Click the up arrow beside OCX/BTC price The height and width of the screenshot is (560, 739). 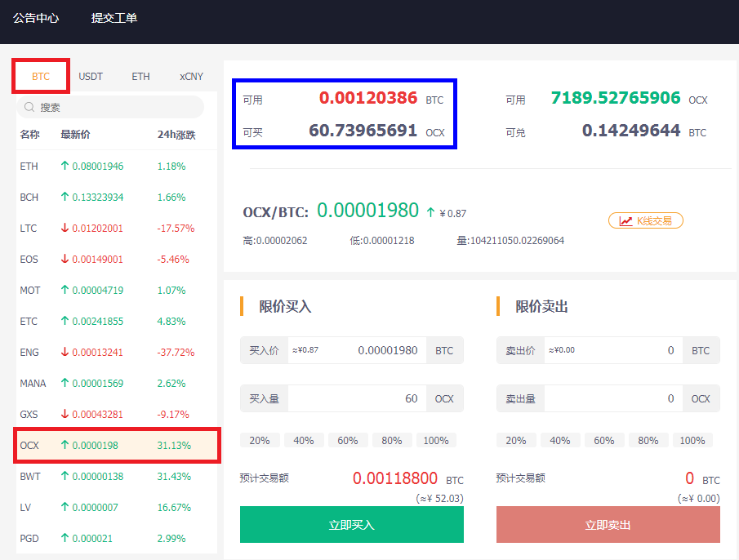tap(430, 212)
